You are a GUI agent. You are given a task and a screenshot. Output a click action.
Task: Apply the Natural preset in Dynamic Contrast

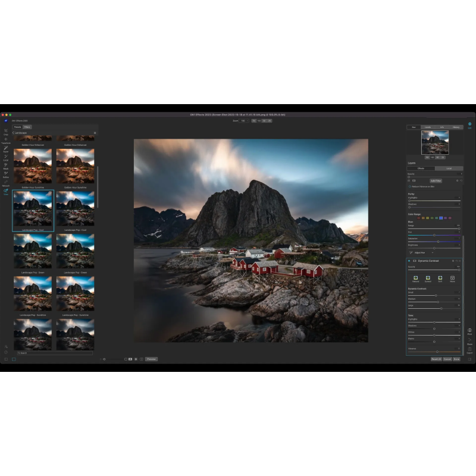coord(415,278)
